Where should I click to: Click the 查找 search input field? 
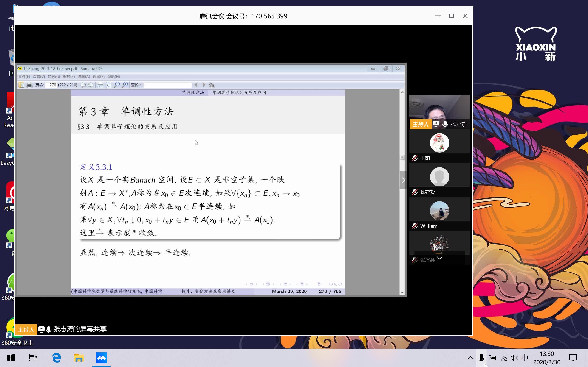167,85
